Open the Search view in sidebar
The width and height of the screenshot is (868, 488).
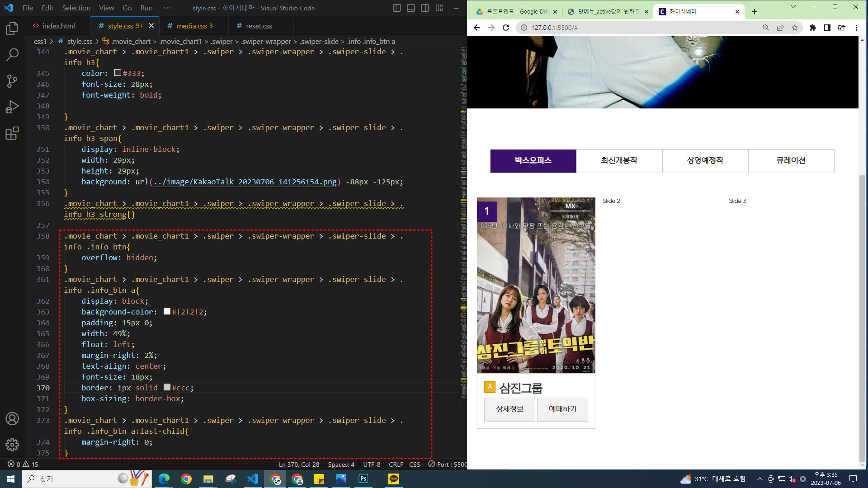click(12, 55)
